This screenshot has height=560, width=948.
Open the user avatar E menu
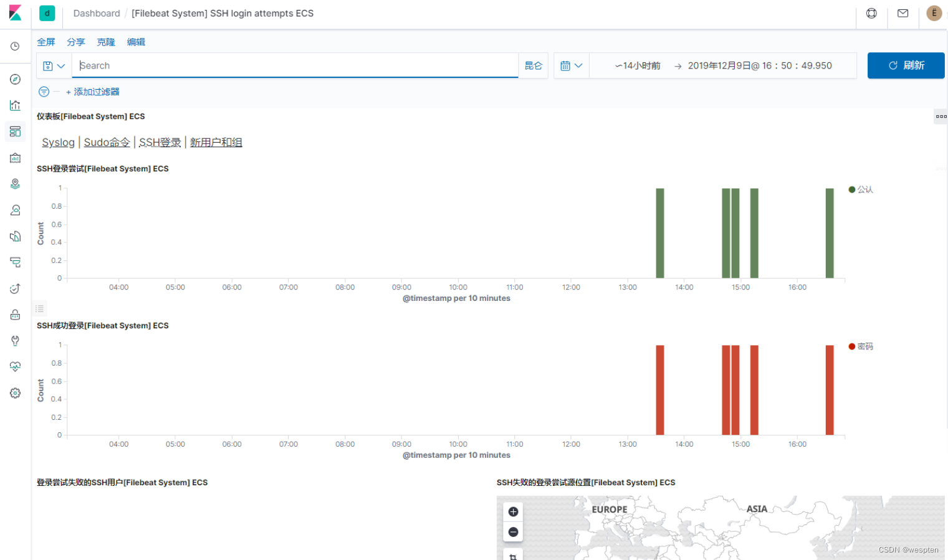coord(934,13)
